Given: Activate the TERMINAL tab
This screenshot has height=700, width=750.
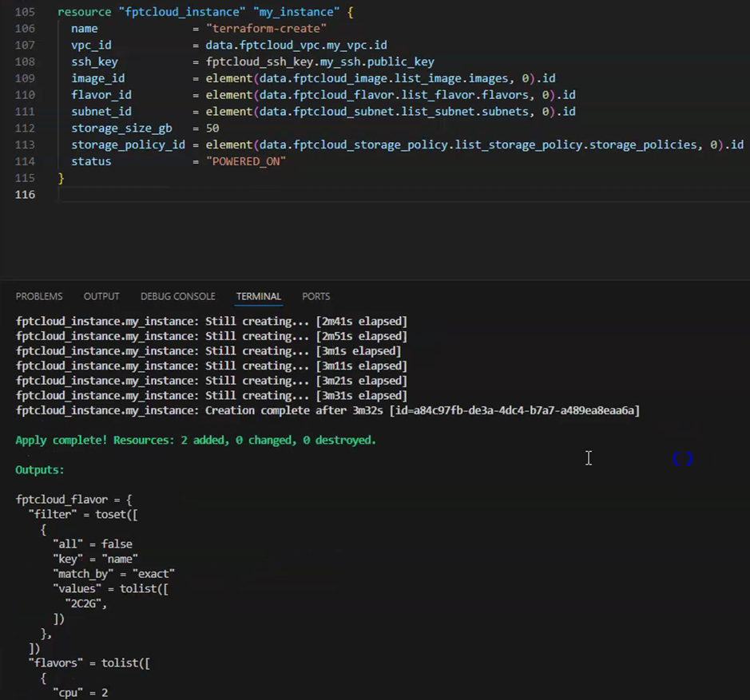Looking at the screenshot, I should click(x=258, y=296).
